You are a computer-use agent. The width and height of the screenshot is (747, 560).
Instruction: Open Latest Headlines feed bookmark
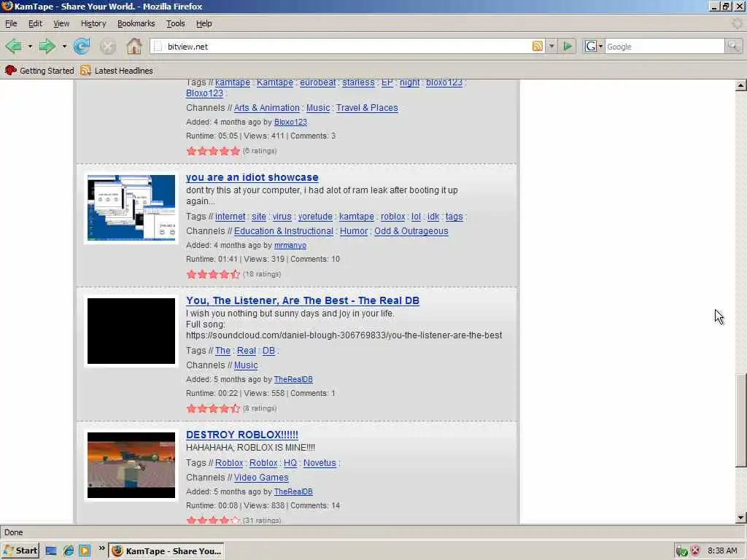point(117,71)
